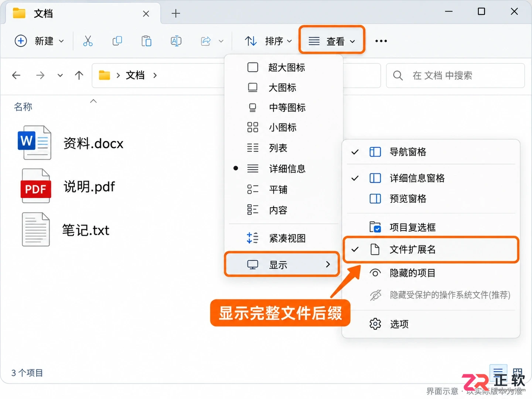Screen dimensions: 532x399
Task: Select 详细信息 details view option
Action: (283, 169)
